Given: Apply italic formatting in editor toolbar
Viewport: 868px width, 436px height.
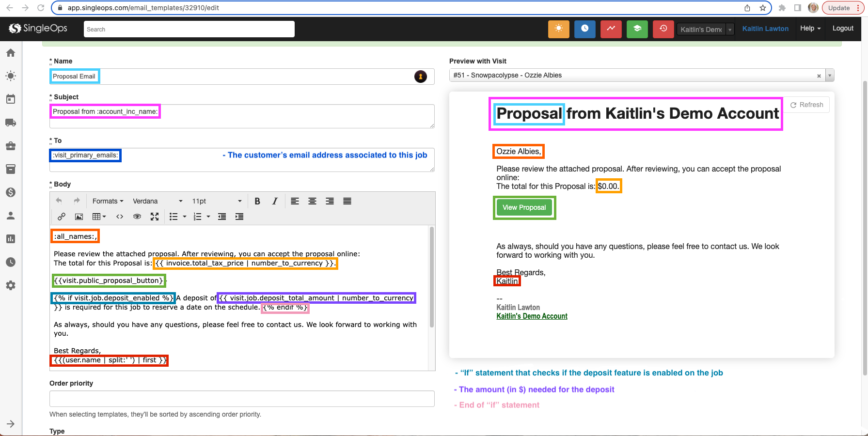Looking at the screenshot, I should 275,201.
